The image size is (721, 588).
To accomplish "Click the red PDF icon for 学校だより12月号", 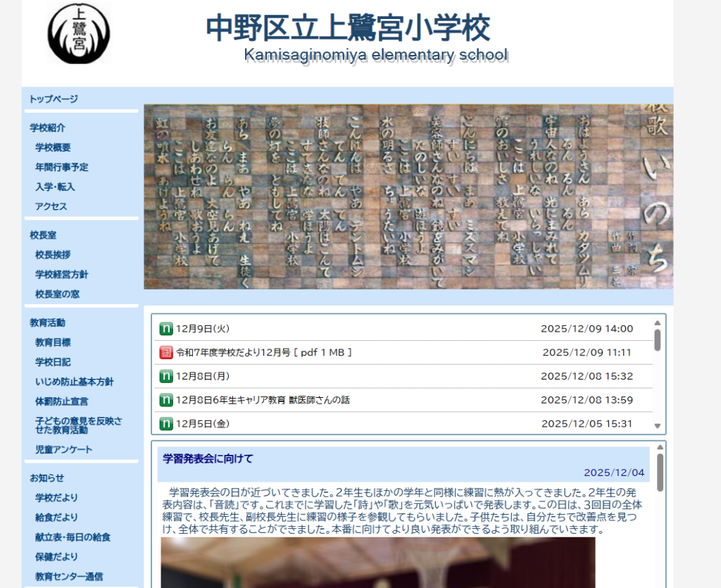I will tap(166, 352).
